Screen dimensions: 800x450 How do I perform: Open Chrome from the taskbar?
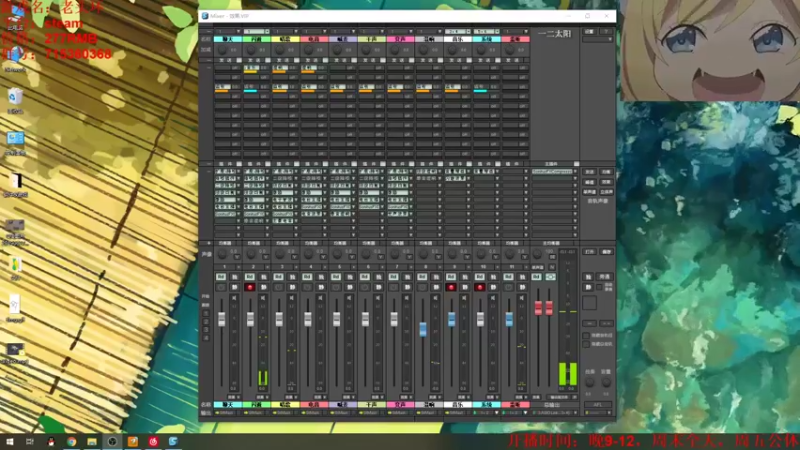(71, 441)
